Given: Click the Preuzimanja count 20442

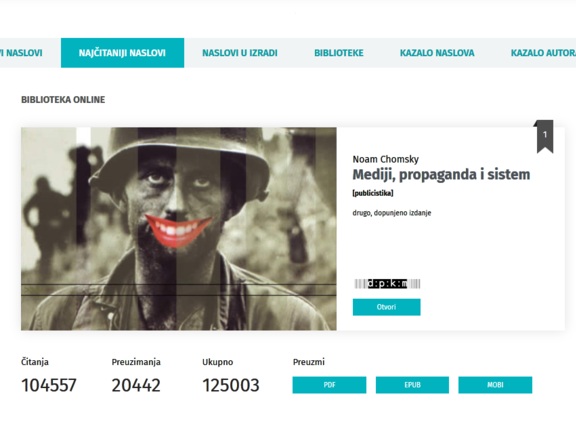Looking at the screenshot, I should pos(136,385).
